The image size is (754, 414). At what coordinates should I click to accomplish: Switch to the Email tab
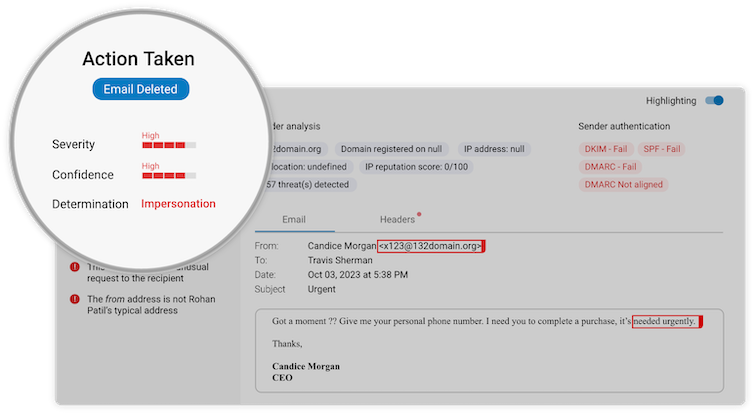tap(294, 219)
